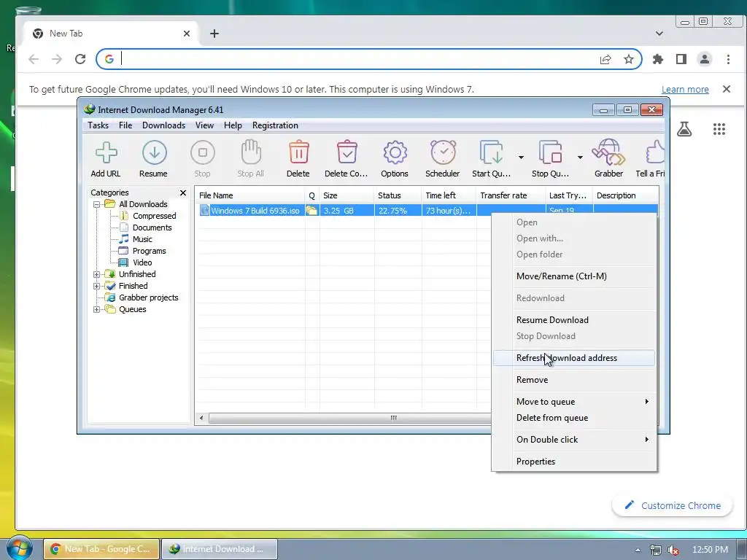Open Options gear icon

(x=395, y=152)
